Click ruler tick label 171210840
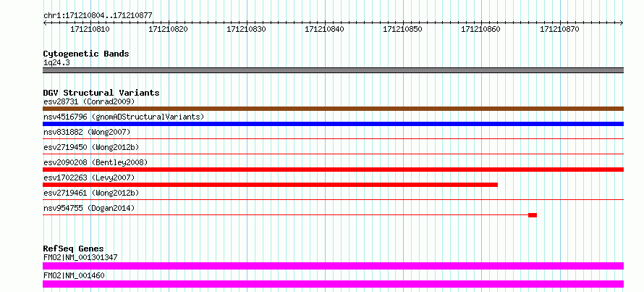This screenshot has height=292, width=644. pos(324,29)
